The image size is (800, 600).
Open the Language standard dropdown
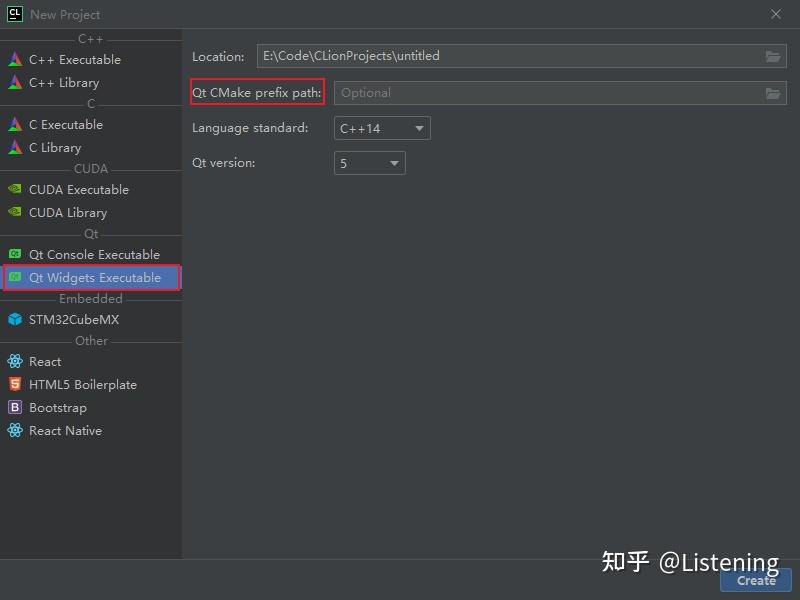point(380,128)
